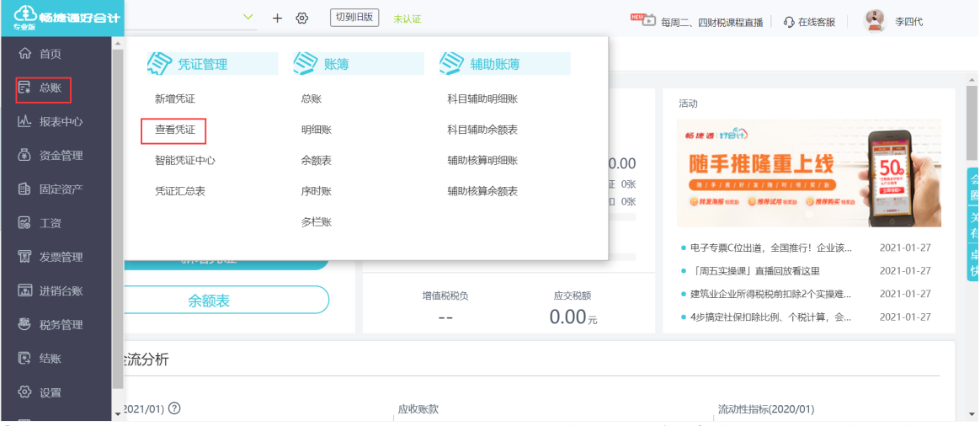Screen dimensions: 980x426
Task: Open 凭证汇总表 menu entry
Action: pos(180,191)
